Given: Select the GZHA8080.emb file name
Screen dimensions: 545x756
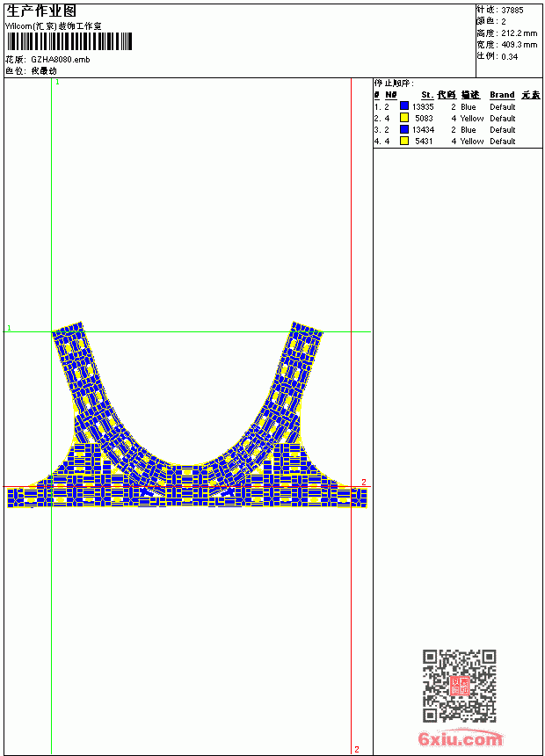Looking at the screenshot, I should pos(61,60).
